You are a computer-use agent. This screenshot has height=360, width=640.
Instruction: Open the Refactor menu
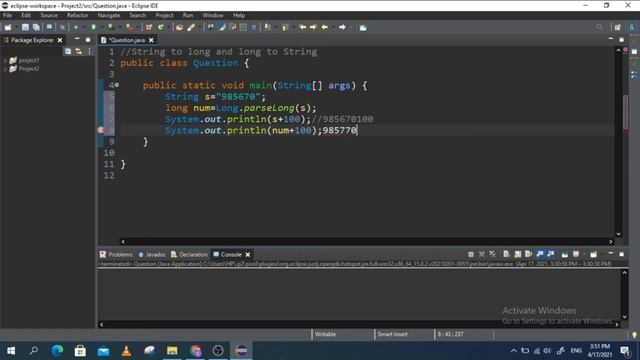pyautogui.click(x=78, y=15)
